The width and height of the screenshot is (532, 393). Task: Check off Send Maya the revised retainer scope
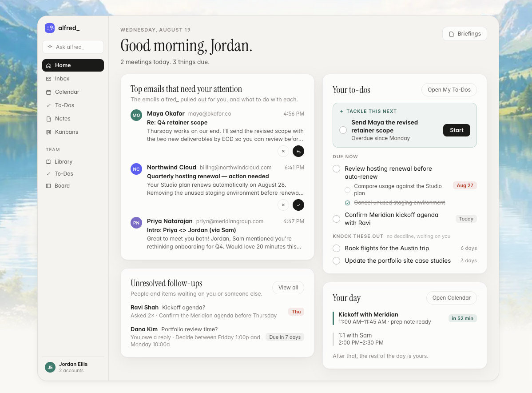(x=343, y=130)
